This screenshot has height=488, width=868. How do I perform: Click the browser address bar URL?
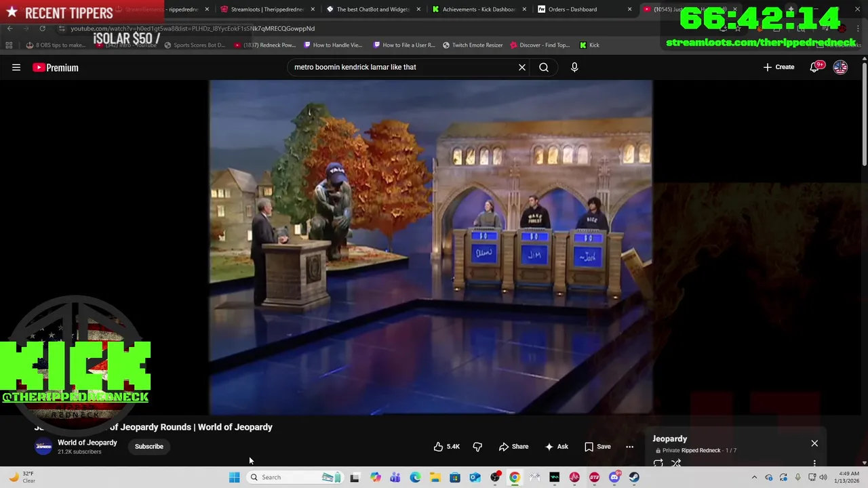click(x=193, y=28)
